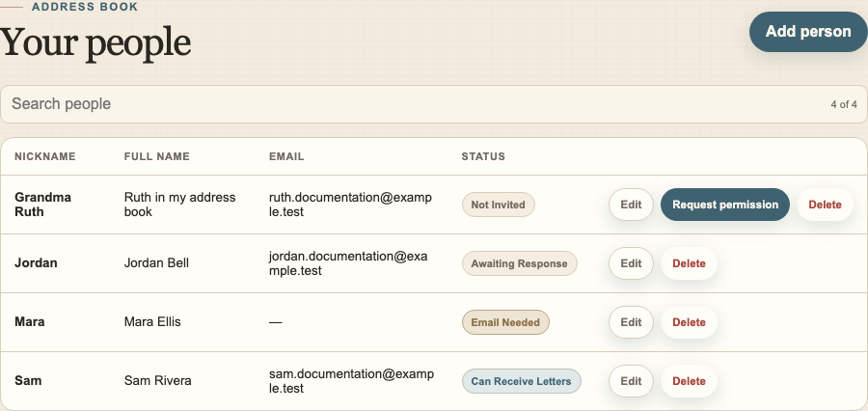This screenshot has height=411, width=868.
Task: Click Mara's empty email dash
Action: 275,322
